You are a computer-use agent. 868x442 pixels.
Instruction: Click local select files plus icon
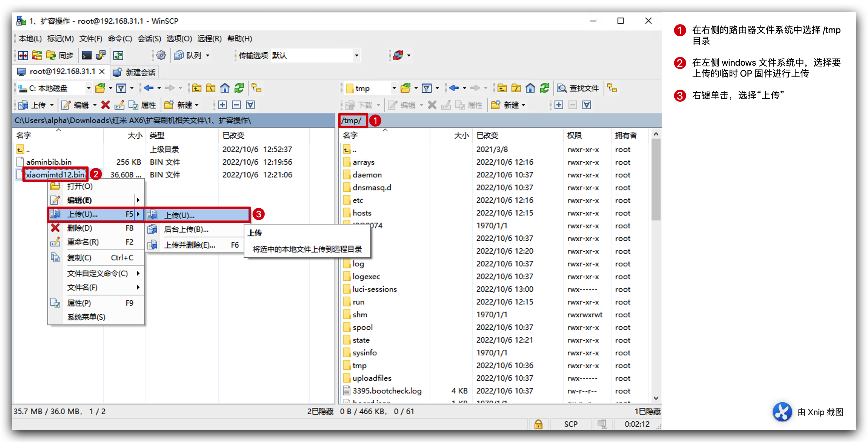222,105
